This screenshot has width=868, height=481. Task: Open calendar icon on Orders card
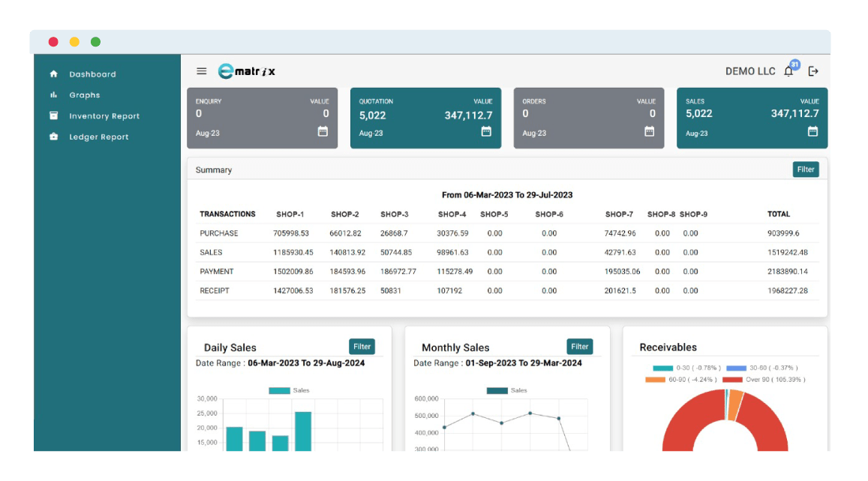click(650, 131)
